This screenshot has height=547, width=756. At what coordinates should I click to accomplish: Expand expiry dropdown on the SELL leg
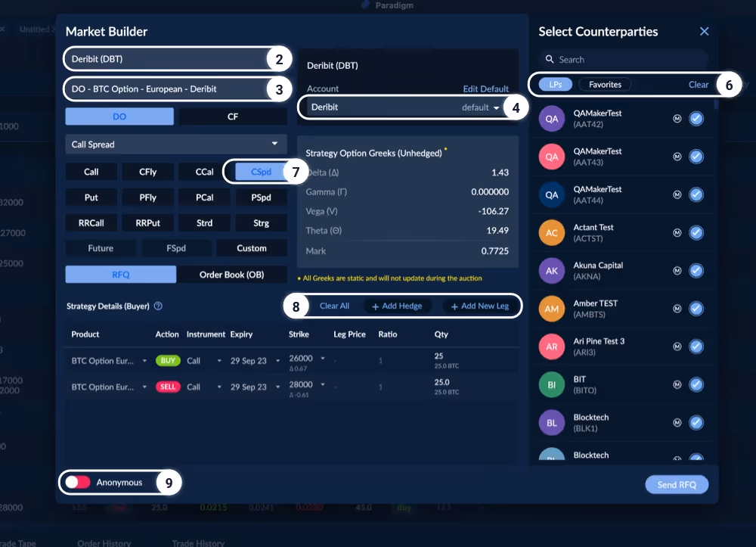(x=277, y=387)
